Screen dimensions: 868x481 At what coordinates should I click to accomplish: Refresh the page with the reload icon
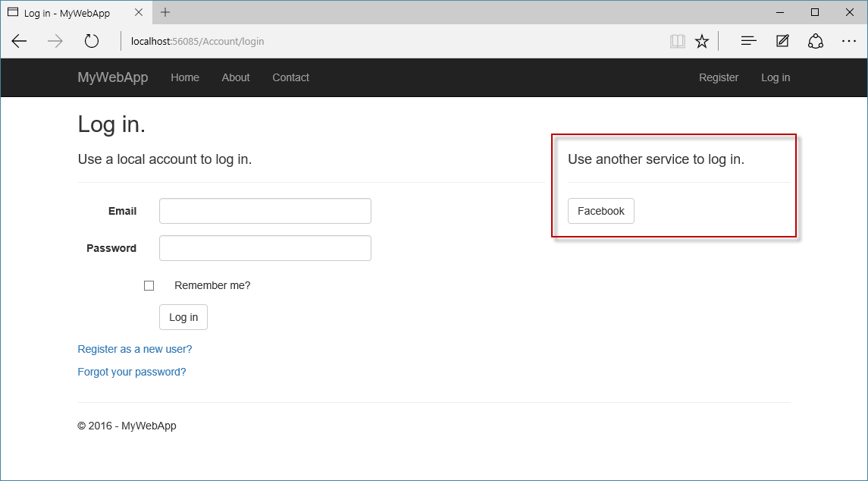click(x=91, y=41)
